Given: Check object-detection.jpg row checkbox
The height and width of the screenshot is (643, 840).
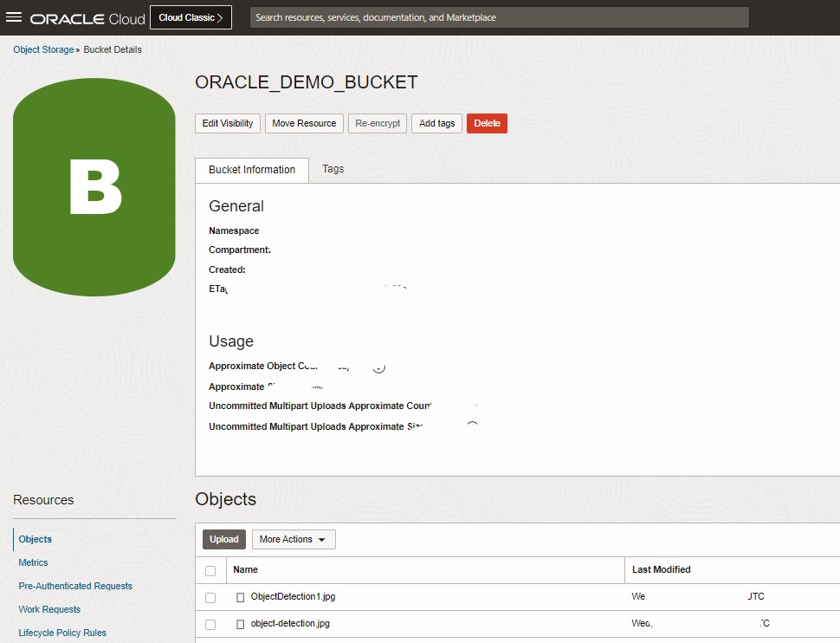Looking at the screenshot, I should pyautogui.click(x=210, y=624).
